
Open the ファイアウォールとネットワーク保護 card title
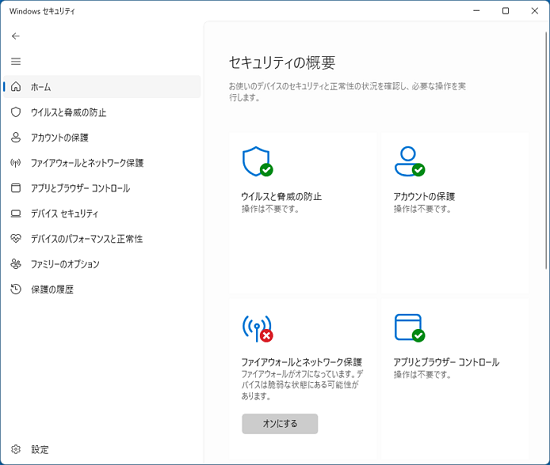[302, 362]
